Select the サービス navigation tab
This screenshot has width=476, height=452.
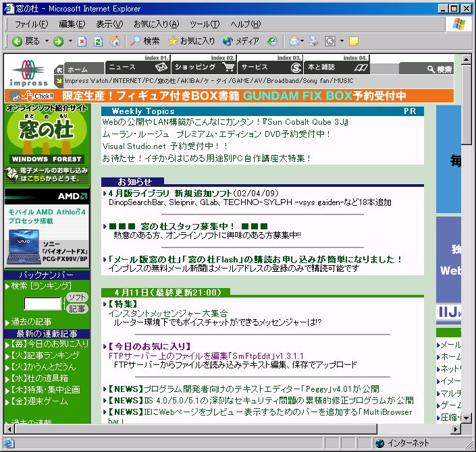270,67
